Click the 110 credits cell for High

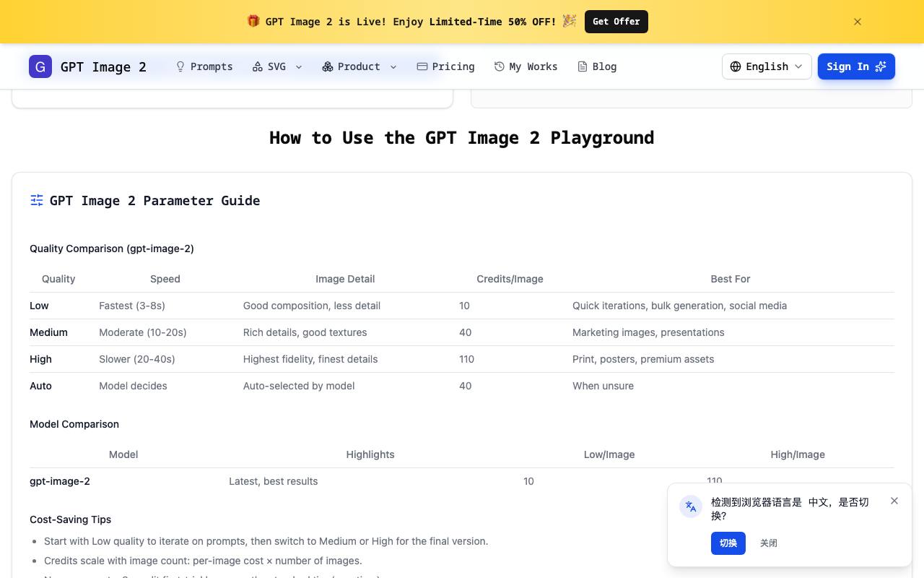click(x=467, y=359)
